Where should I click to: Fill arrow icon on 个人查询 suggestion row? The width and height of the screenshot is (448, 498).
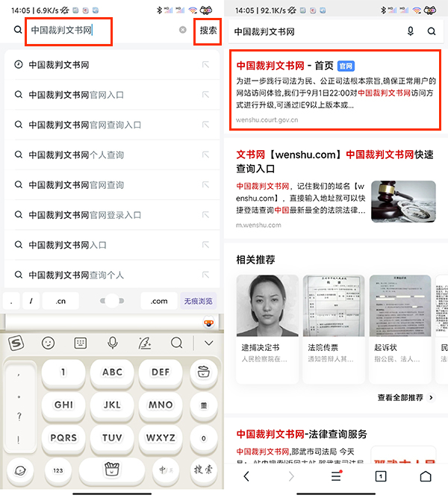coord(205,155)
